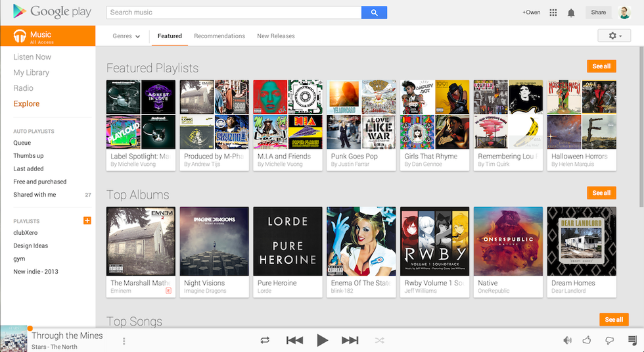644x352 pixels.
Task: Expand the Genres dropdown
Action: tap(126, 36)
